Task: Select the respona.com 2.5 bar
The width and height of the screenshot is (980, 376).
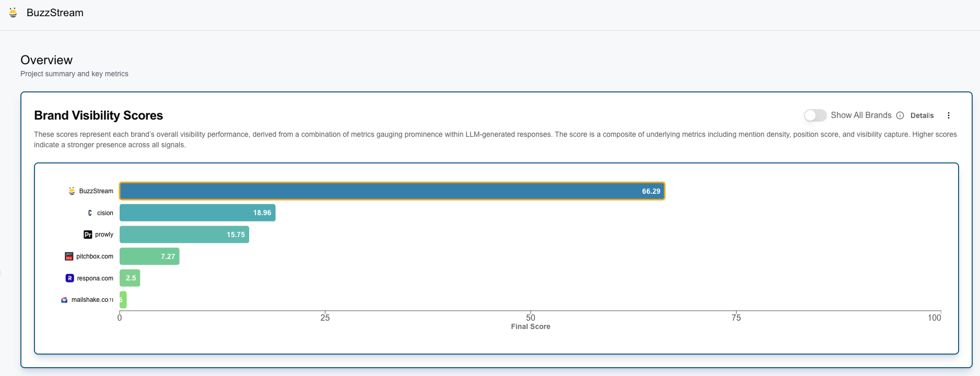Action: [130, 278]
